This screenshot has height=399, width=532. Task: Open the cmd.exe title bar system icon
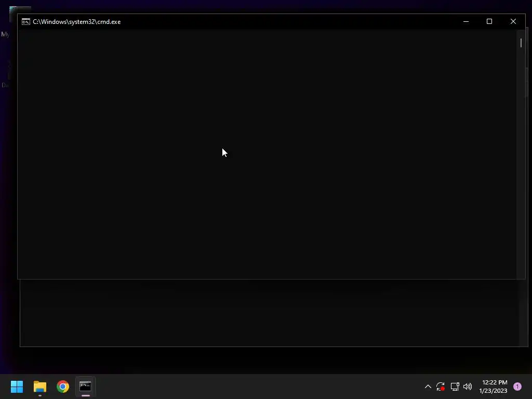point(26,22)
